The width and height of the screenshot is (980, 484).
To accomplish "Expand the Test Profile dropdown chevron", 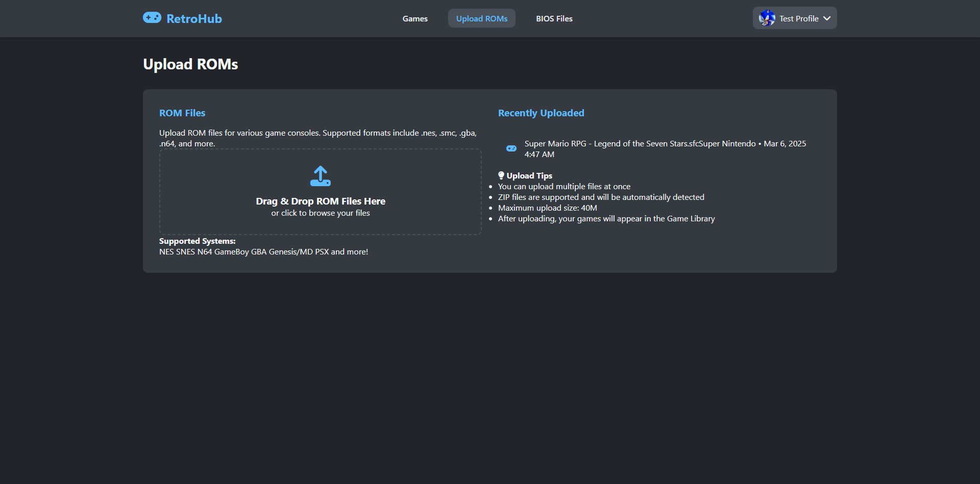I will click(827, 18).
